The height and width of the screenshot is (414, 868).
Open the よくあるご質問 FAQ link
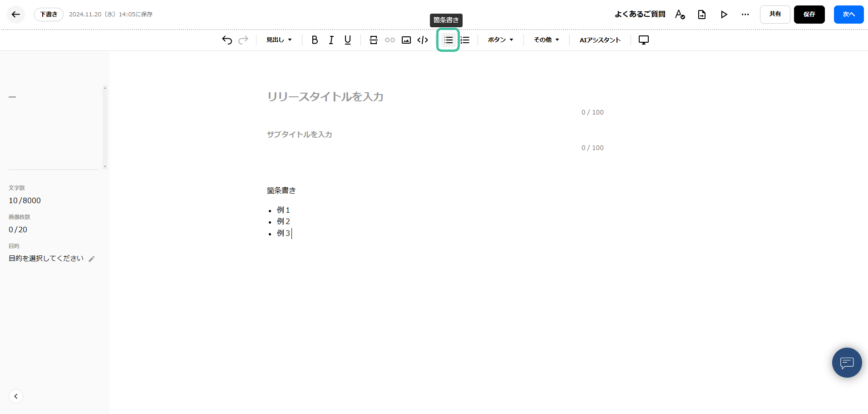pyautogui.click(x=640, y=15)
